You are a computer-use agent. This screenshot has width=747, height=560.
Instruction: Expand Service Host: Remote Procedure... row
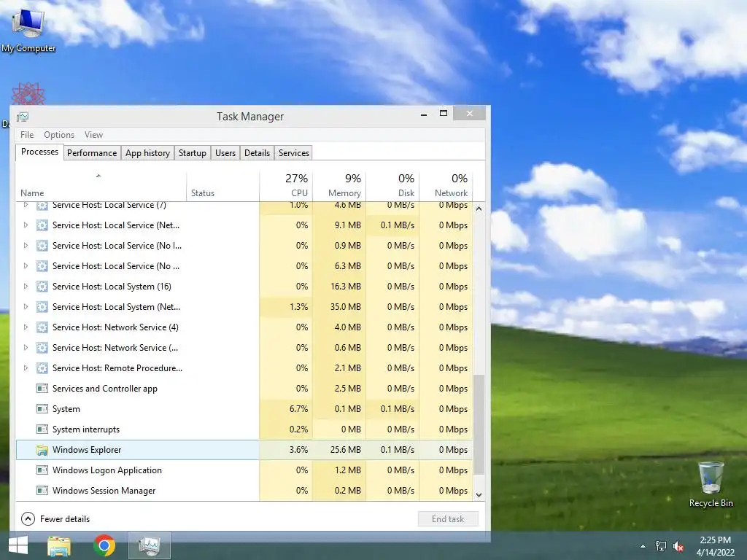pyautogui.click(x=26, y=368)
